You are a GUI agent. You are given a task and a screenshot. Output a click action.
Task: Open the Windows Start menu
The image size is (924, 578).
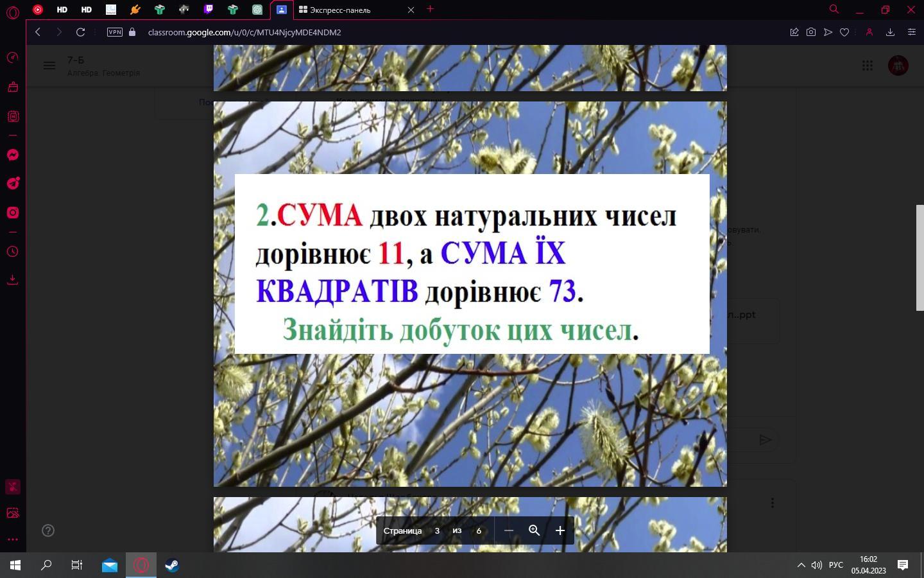(x=15, y=565)
